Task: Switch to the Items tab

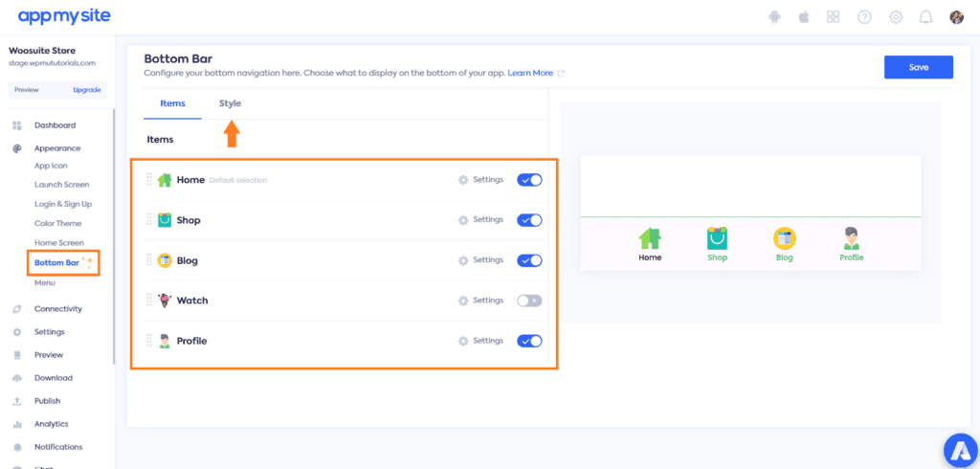Action: tap(172, 103)
